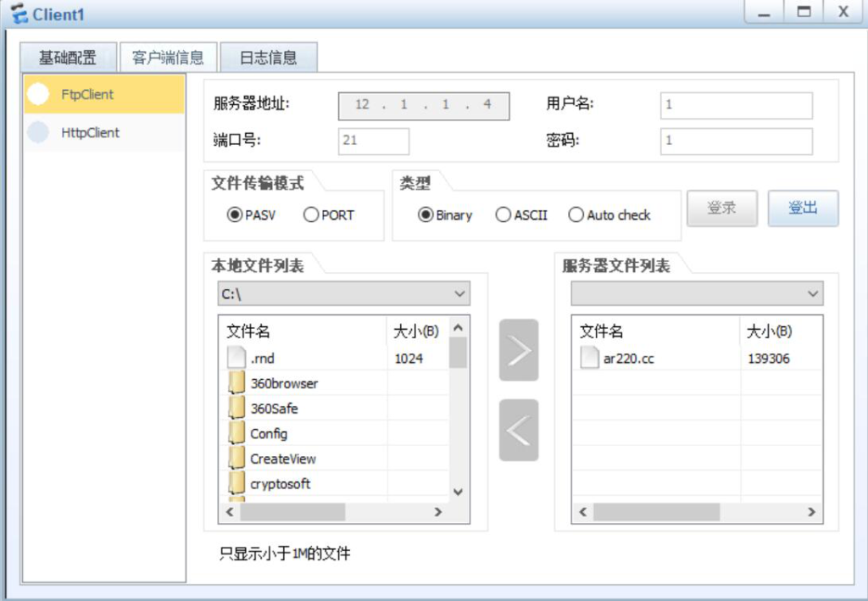Click the Client1 app icon in title bar
868x601 pixels.
point(19,14)
